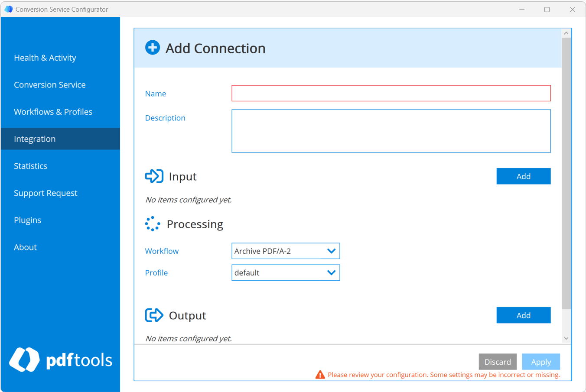Click the pdftools logo in the sidebar
The image size is (586, 392).
60,360
